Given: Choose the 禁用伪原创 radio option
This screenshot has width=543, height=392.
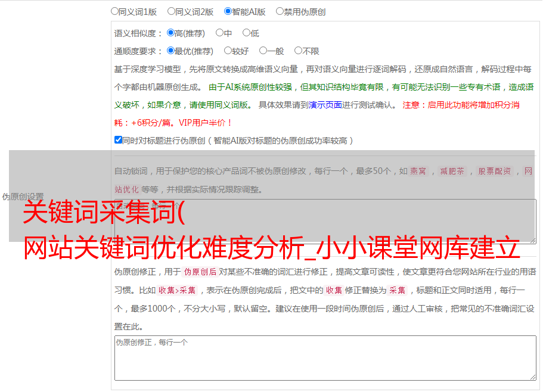Looking at the screenshot, I should (x=280, y=11).
